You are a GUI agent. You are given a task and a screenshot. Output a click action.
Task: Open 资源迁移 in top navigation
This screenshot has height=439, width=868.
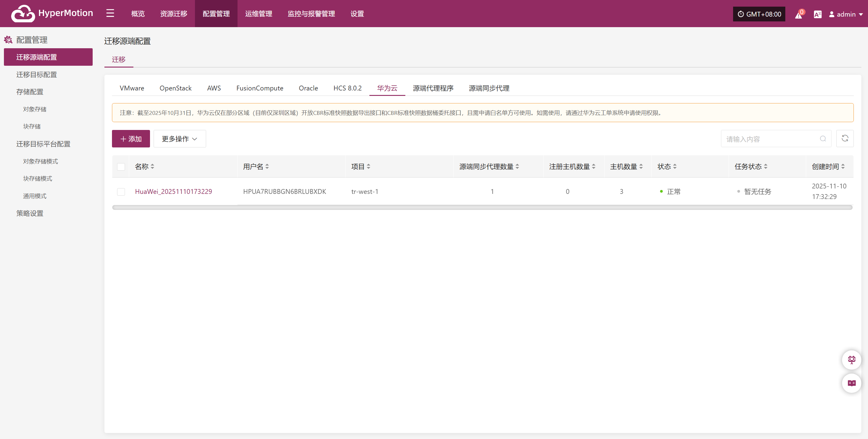[174, 14]
